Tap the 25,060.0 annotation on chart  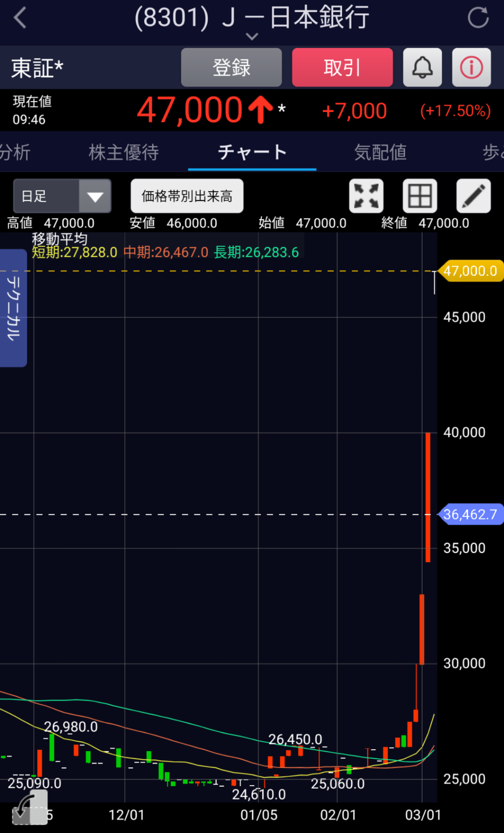coord(338,784)
